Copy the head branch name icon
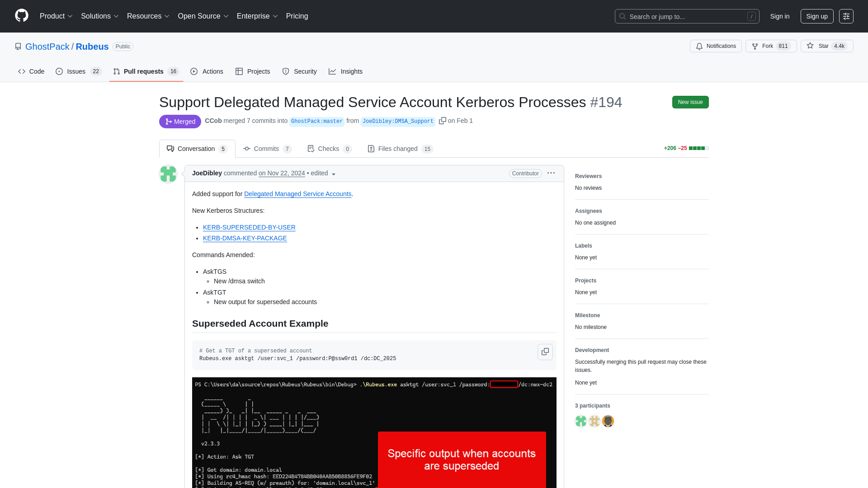Screen dimensions: 868x488 [443, 121]
